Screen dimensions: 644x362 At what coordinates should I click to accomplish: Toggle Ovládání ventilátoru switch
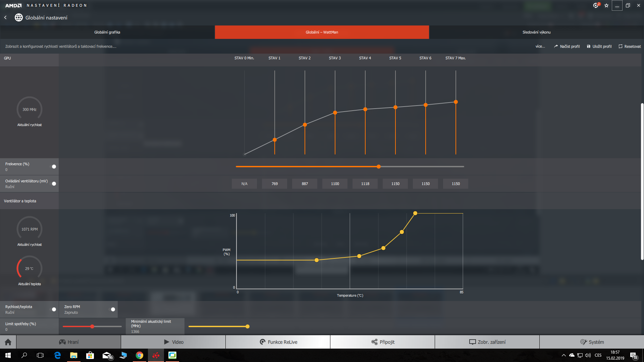tap(54, 184)
